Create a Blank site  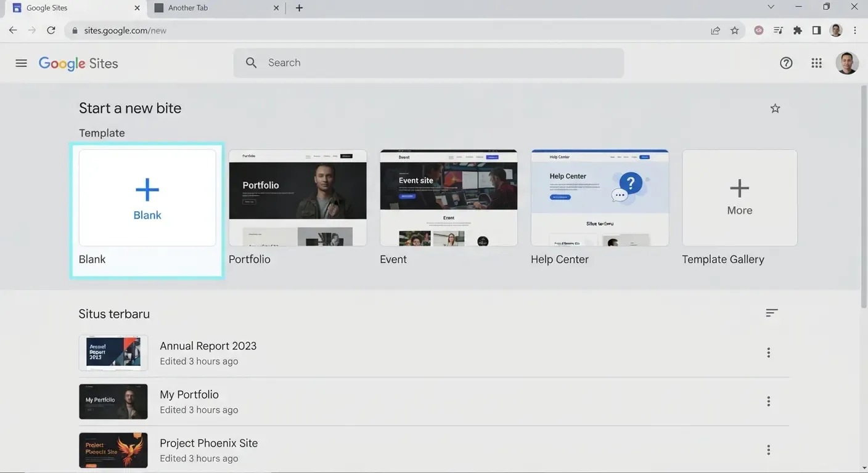(x=147, y=198)
